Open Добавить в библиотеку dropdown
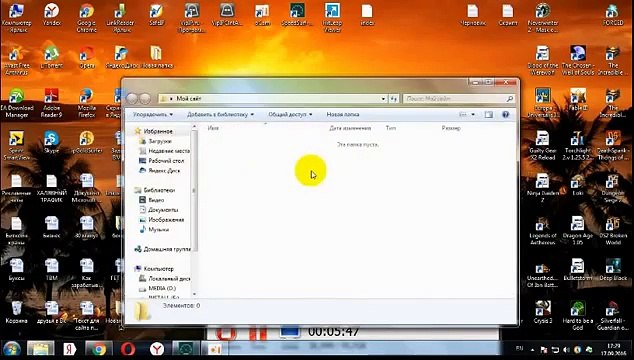Image resolution: width=634 pixels, height=360 pixels. [220, 114]
